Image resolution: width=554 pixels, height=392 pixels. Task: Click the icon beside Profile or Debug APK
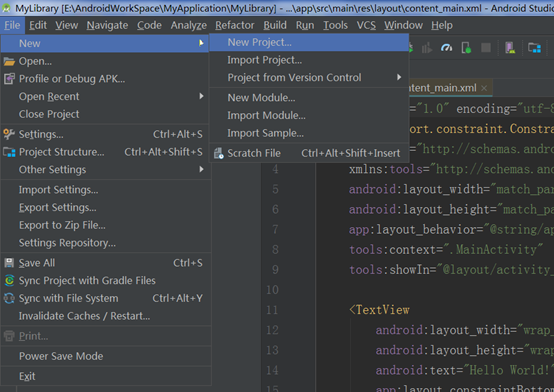click(9, 78)
